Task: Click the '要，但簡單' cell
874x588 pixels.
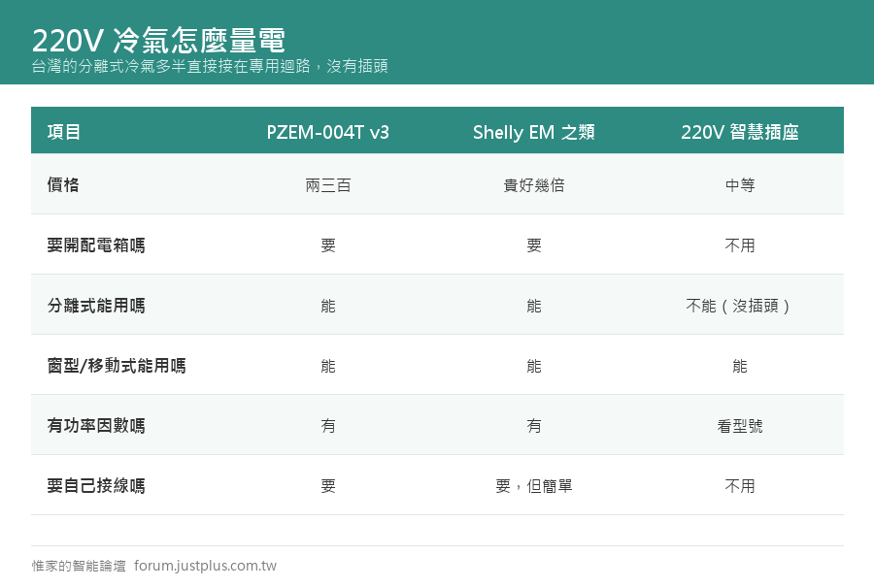Action: (x=534, y=486)
